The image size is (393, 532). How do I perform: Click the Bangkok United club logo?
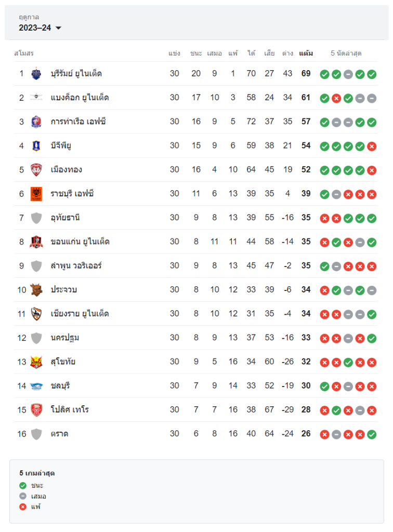[x=36, y=98]
